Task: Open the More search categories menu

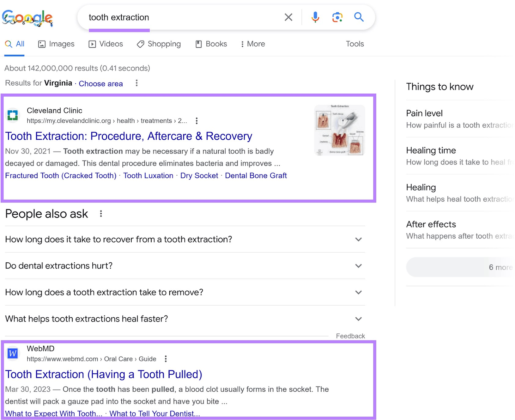Action: pos(253,44)
